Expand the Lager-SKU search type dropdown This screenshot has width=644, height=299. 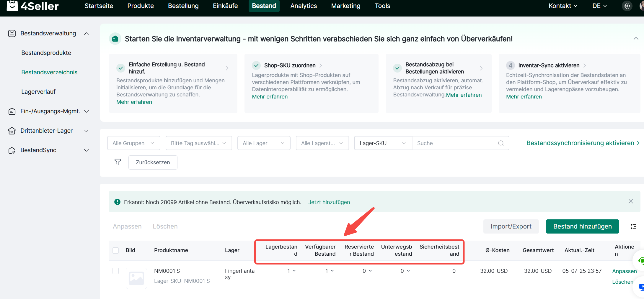pyautogui.click(x=383, y=143)
